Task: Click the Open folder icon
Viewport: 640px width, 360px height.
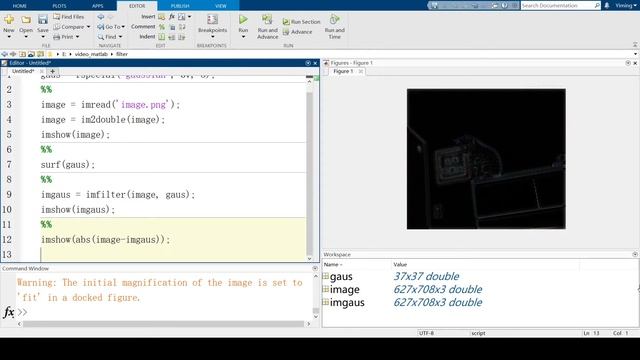Action: (x=26, y=20)
